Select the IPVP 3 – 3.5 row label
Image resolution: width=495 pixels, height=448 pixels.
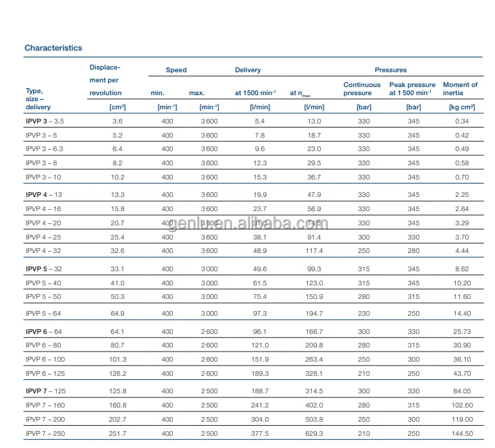[45, 121]
